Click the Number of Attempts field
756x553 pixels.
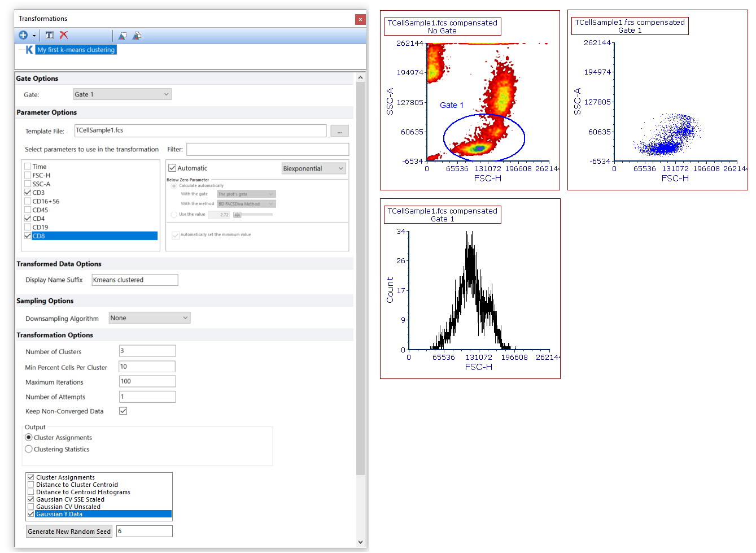click(x=147, y=397)
